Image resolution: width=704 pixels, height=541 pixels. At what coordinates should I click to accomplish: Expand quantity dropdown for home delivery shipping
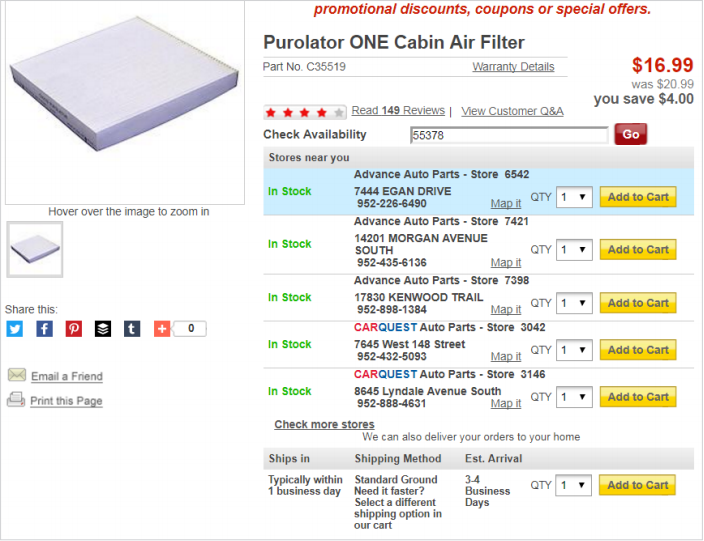[x=574, y=485]
